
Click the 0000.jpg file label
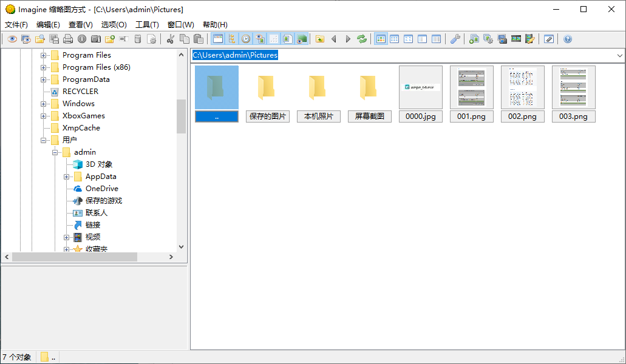coord(421,116)
